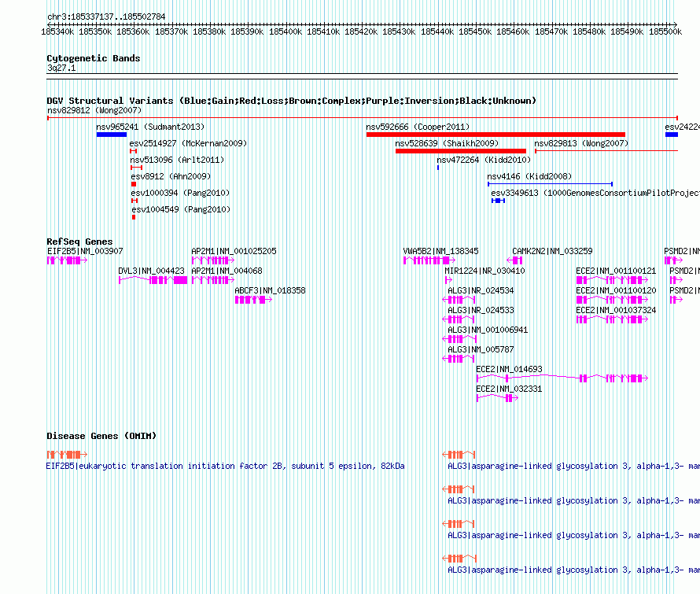700x594 pixels.
Task: Click nsv472264 Kidd2010 blue tick glyph
Action: coord(438,168)
